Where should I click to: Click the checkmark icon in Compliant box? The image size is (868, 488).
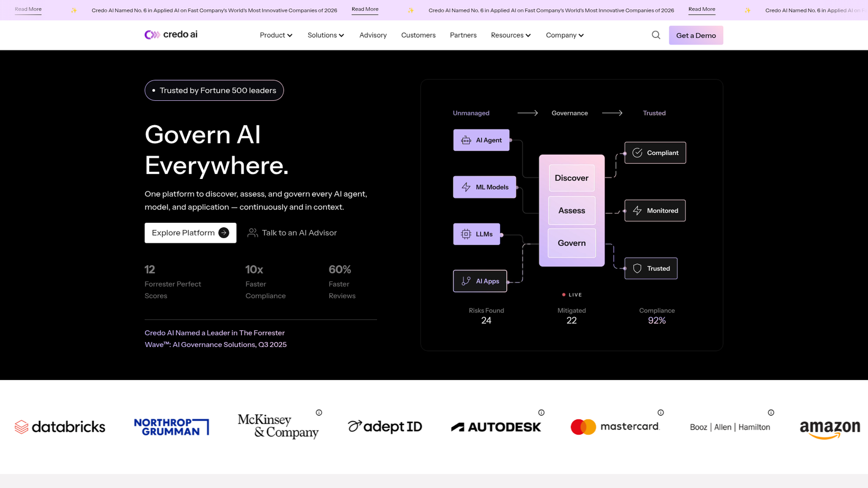637,153
